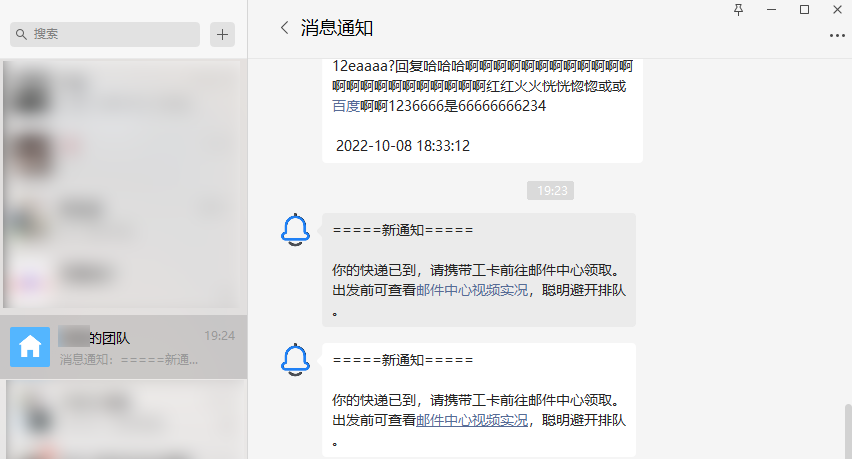The width and height of the screenshot is (852, 459).
Task: Click bell icon of gray highlighted notification
Action: pos(295,230)
